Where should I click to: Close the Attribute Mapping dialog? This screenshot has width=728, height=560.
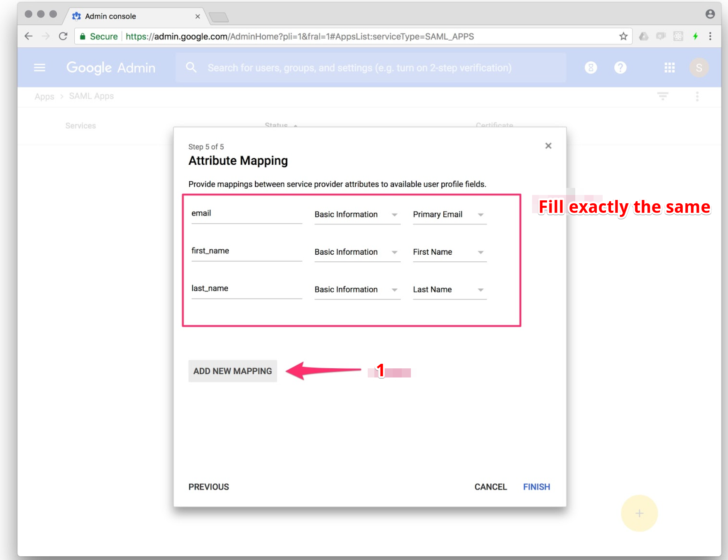pyautogui.click(x=548, y=146)
